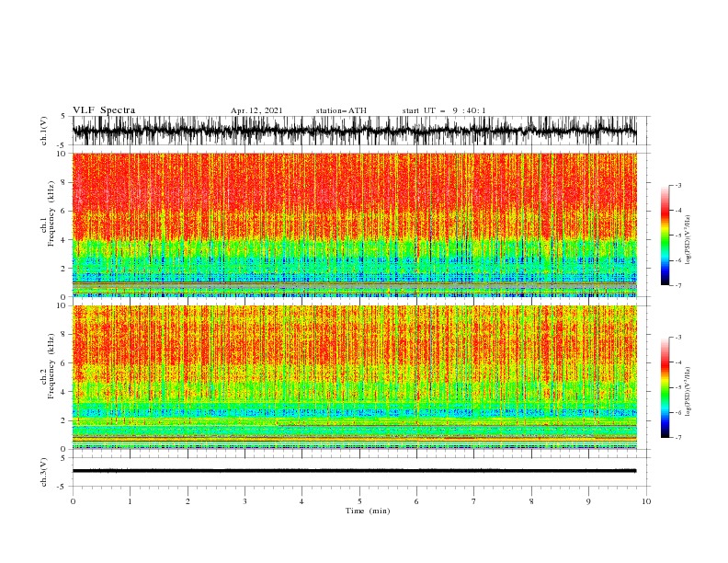The image size is (728, 563).
Task: Click the "6" tick on the Time axis
Action: [x=416, y=501]
